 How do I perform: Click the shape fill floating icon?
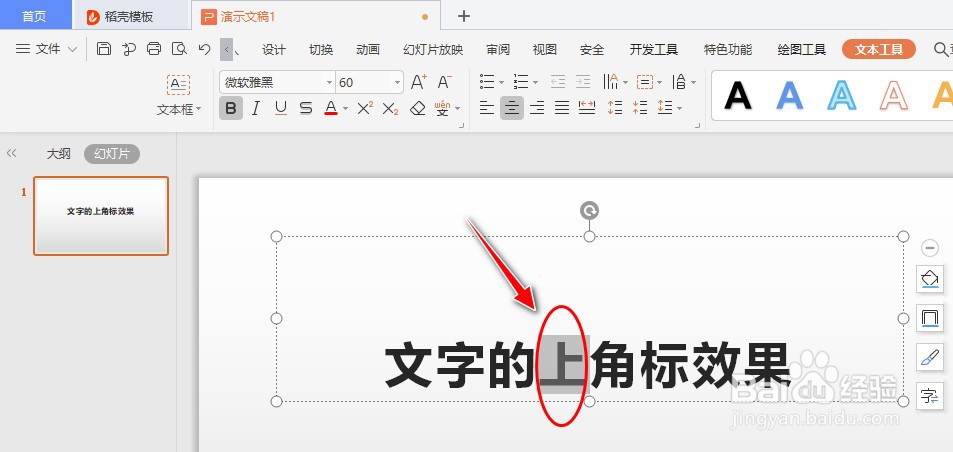[930, 279]
